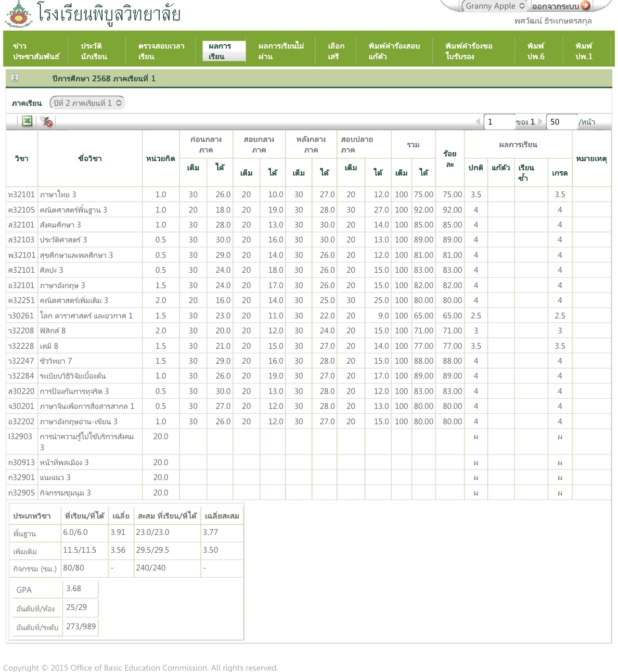Open the ข่าวประชาสัมพันธ์ menu
618x672 pixels.
pos(36,51)
